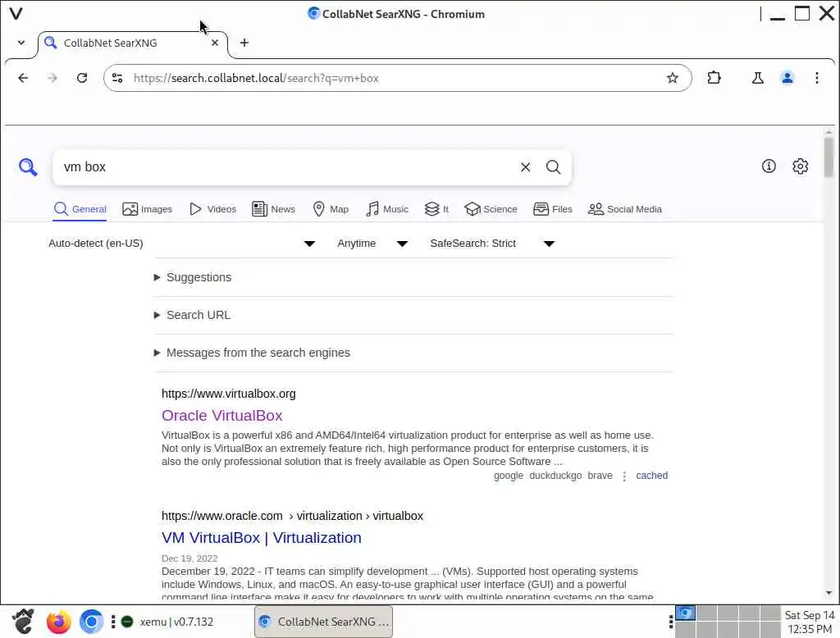
Task: Click the google engine label
Action: (509, 476)
